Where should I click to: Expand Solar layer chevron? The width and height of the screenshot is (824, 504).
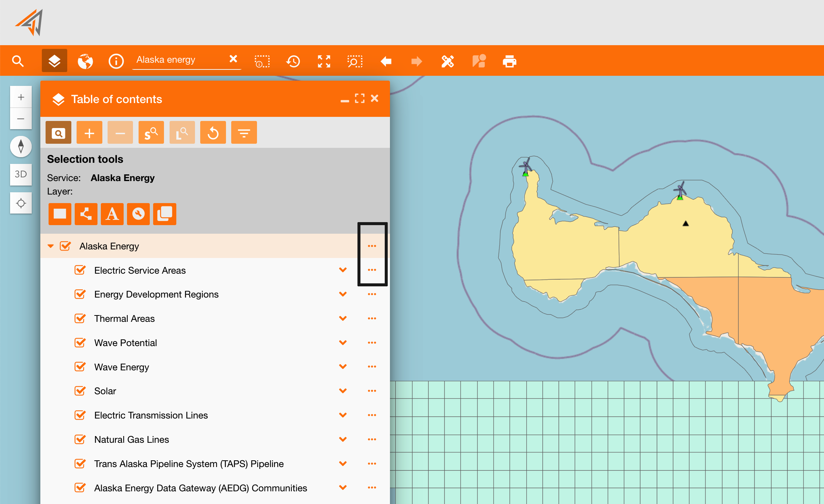(x=343, y=391)
